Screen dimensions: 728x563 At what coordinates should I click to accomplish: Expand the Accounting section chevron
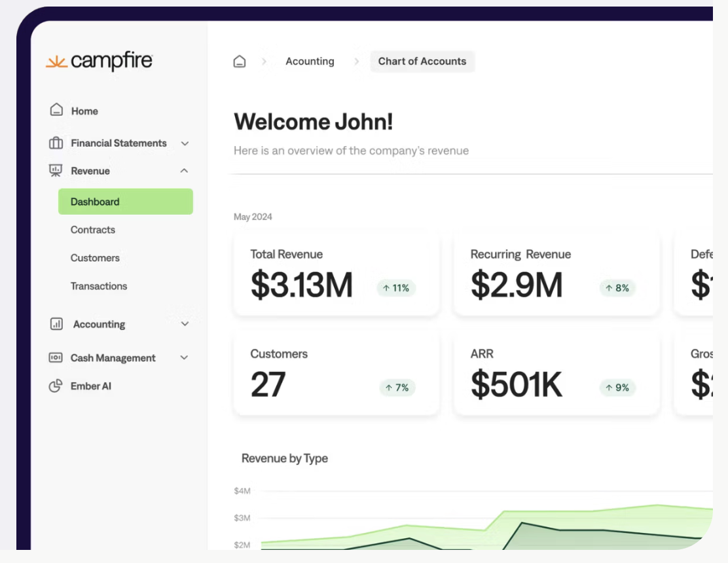[185, 324]
